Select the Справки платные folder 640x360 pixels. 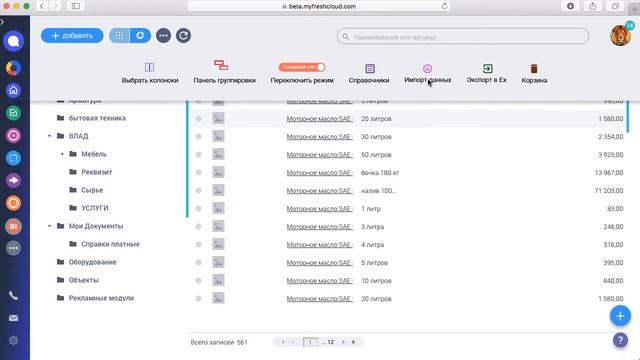(x=110, y=244)
